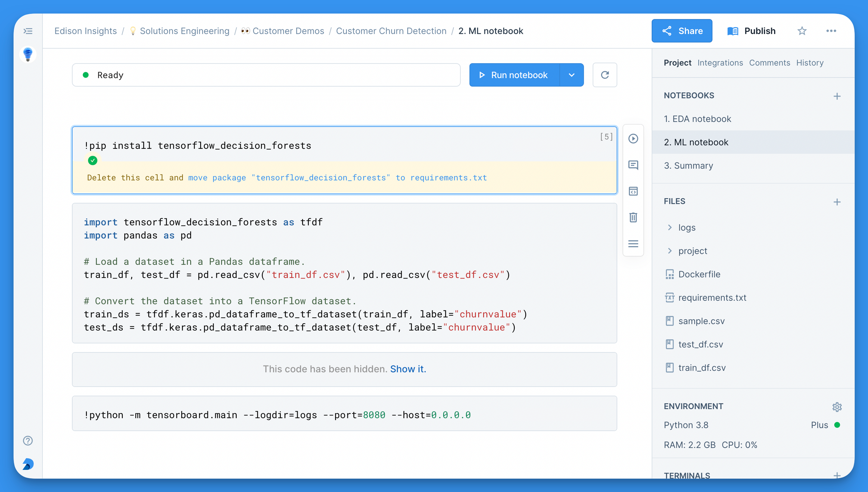Open the 1. EDA notebook
Image resolution: width=868 pixels, height=492 pixels.
753,119
